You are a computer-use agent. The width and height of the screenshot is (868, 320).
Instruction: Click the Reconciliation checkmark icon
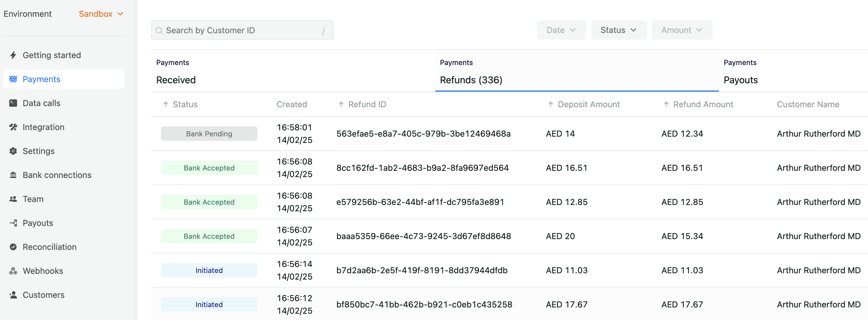[13, 247]
